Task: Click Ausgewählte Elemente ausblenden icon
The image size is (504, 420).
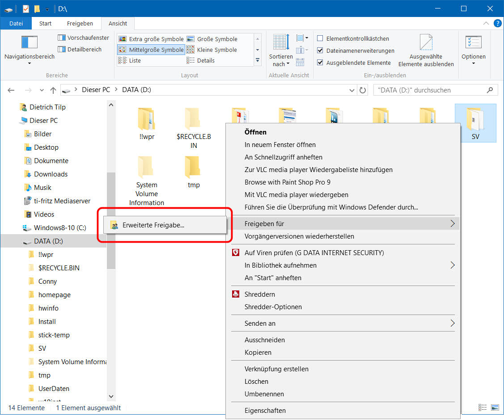Action: [x=426, y=42]
